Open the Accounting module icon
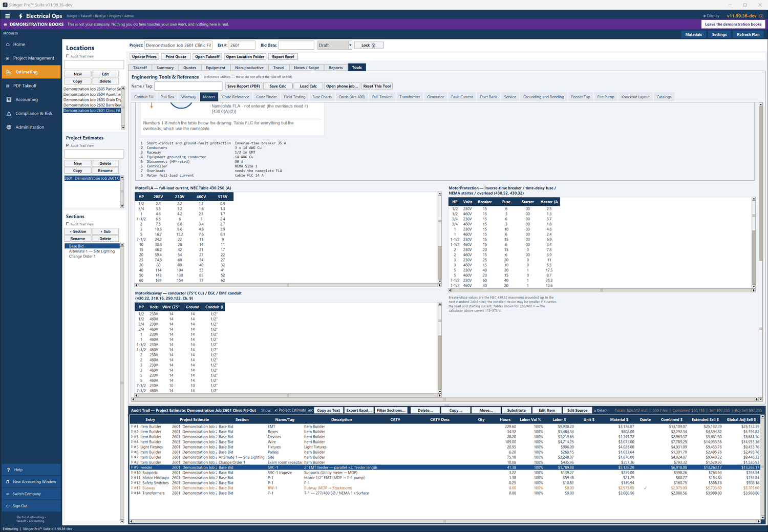 pos(8,100)
